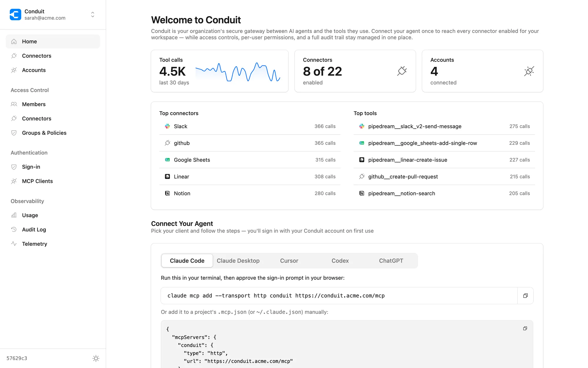This screenshot has width=588, height=368.
Task: Click the claude mcp add command field
Action: pyautogui.click(x=339, y=296)
